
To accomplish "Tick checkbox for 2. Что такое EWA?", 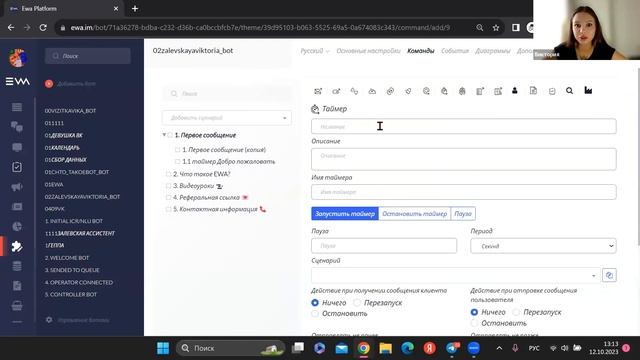I will pos(168,174).
